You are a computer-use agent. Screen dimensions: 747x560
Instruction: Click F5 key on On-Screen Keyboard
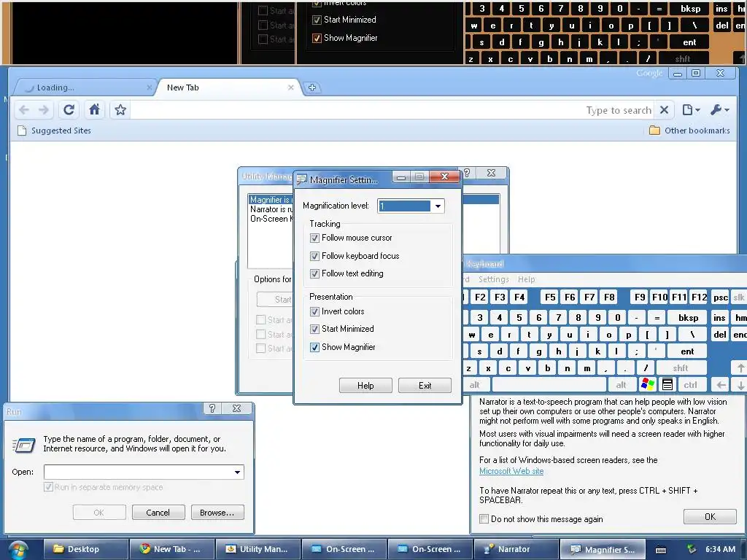[550, 297]
